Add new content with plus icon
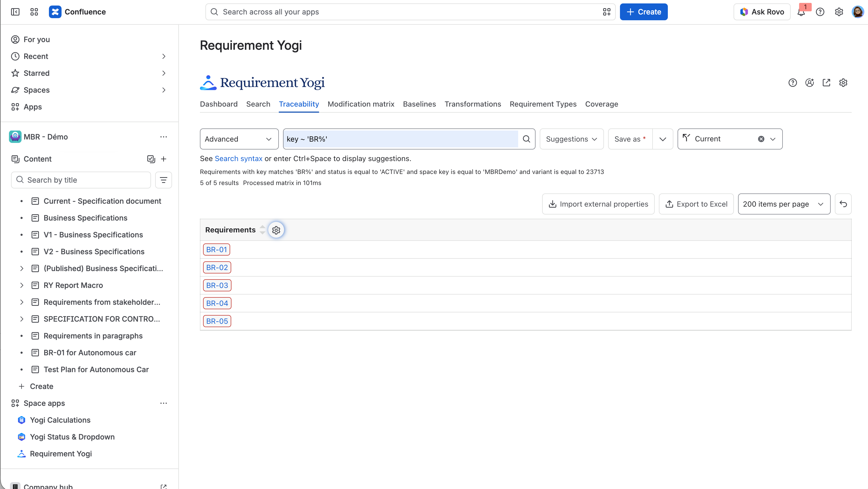 pos(164,159)
